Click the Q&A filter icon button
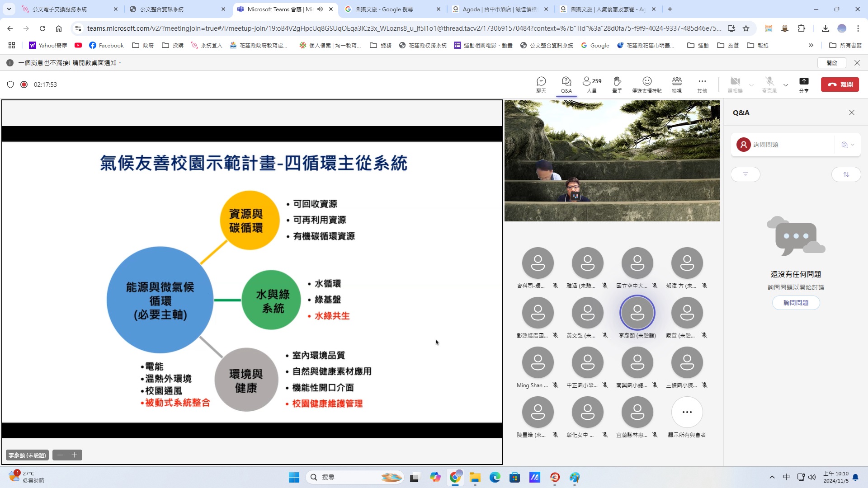The width and height of the screenshot is (868, 488). (745, 174)
